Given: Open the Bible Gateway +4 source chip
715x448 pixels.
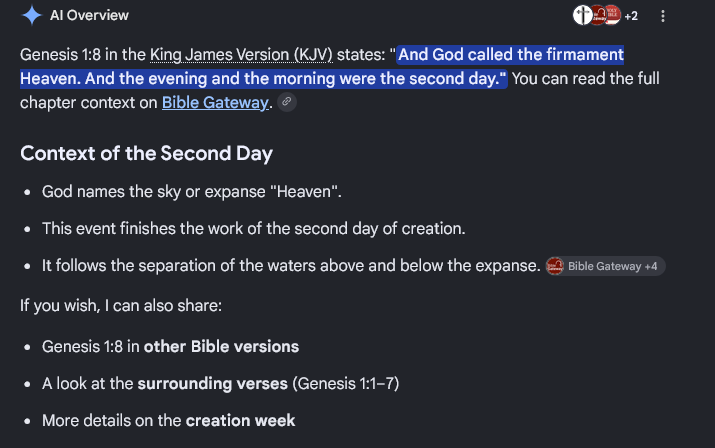Looking at the screenshot, I should coord(606,266).
